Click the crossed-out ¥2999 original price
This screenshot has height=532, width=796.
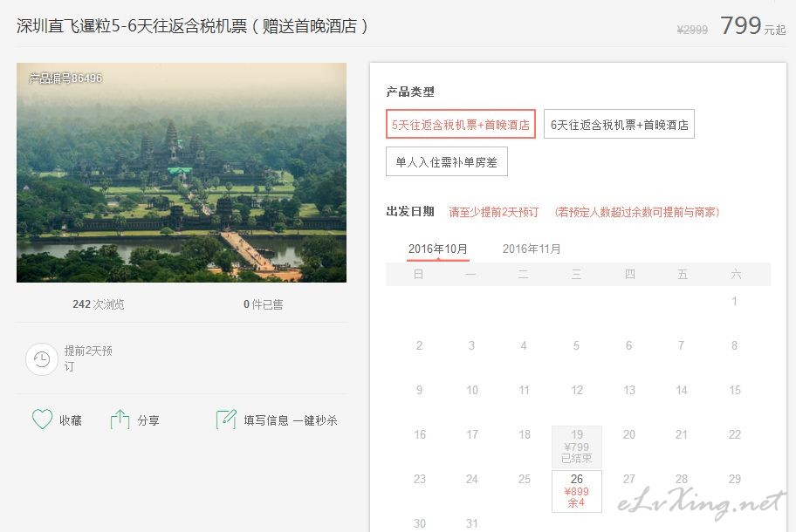click(692, 30)
